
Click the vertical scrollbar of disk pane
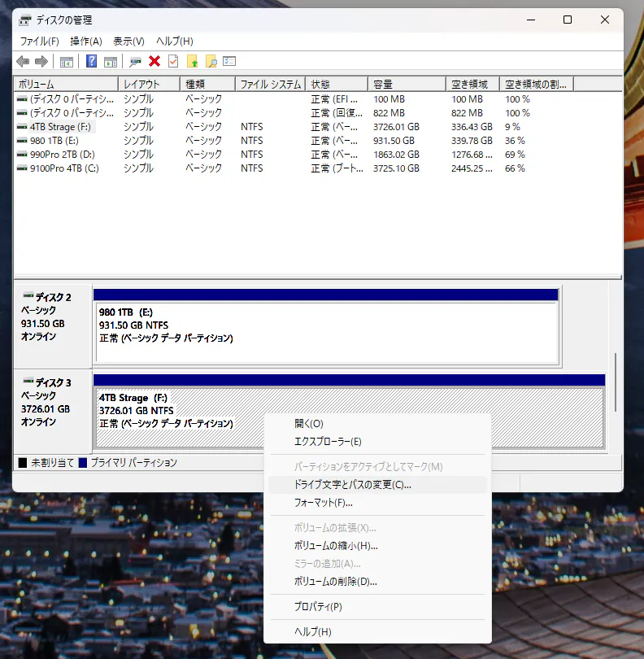[616, 382]
